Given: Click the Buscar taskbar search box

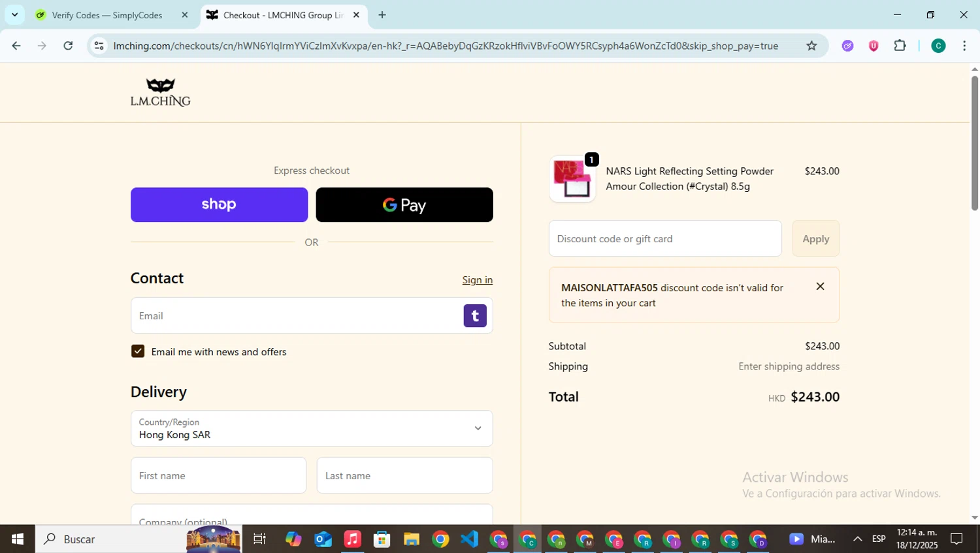Looking at the screenshot, I should point(139,539).
